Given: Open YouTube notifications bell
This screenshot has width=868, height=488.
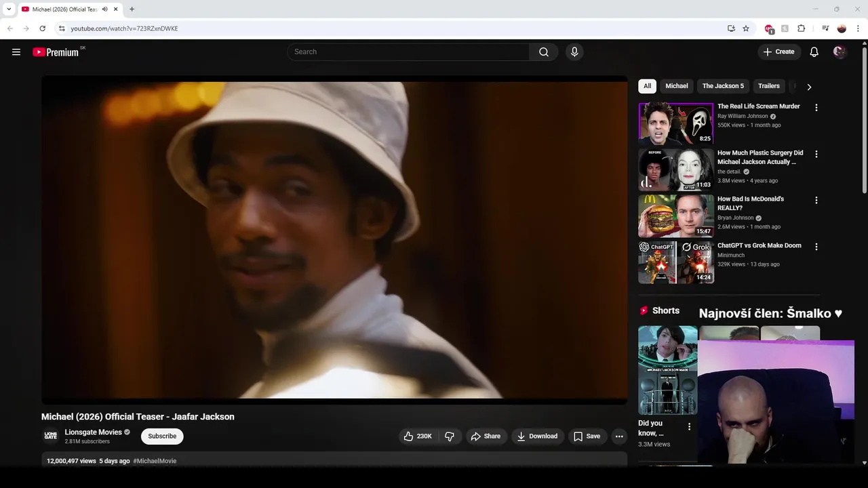Looking at the screenshot, I should [x=814, y=52].
